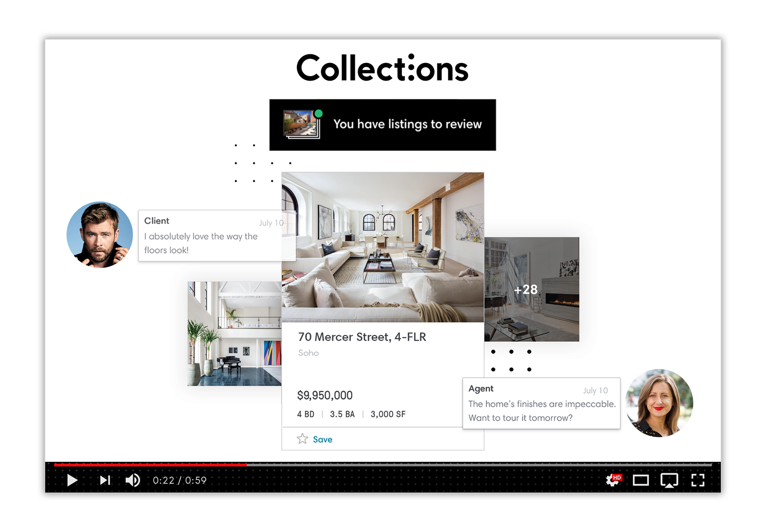Cast video with AirPlay icon
766x532 pixels.
pos(669,480)
